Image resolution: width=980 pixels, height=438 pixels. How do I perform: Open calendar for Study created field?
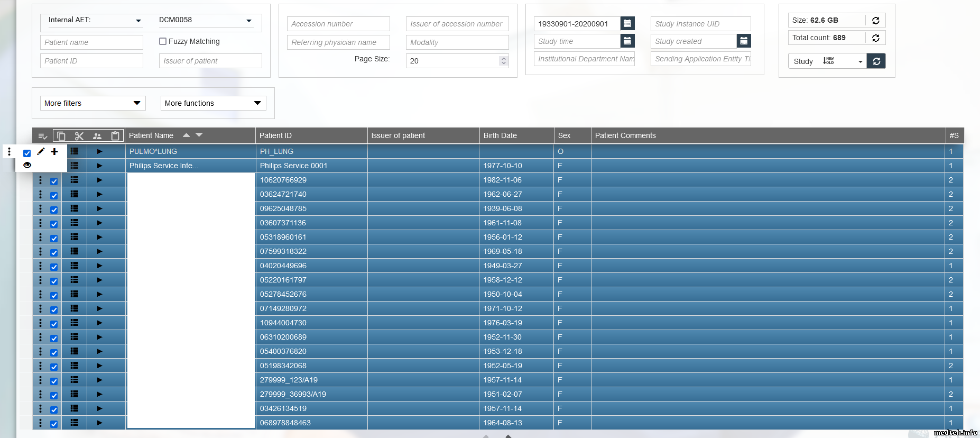pos(743,41)
